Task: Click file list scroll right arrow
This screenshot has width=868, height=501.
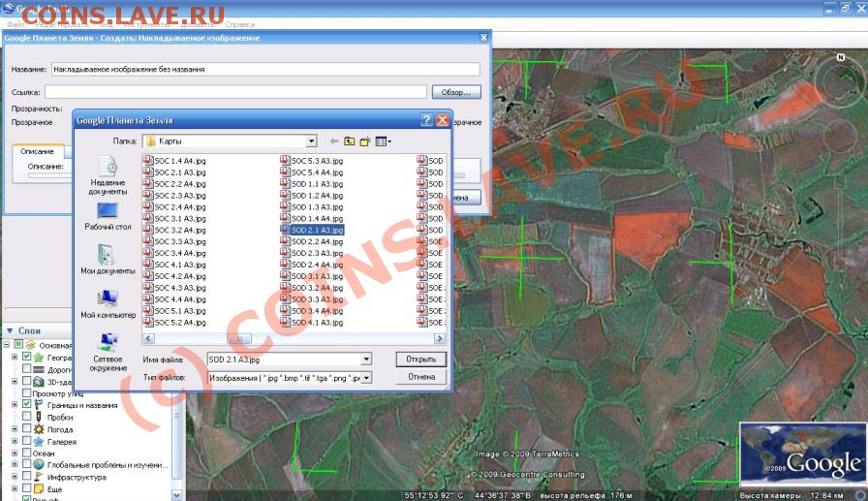Action: [440, 338]
